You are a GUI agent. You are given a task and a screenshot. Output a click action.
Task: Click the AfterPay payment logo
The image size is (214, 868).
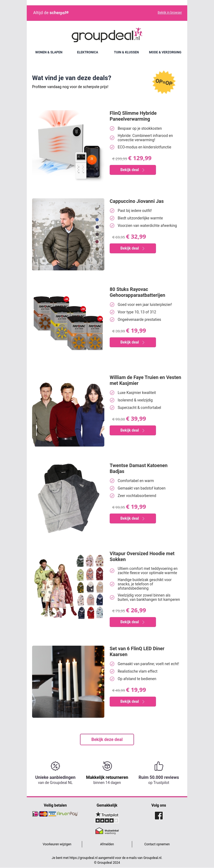(67, 814)
